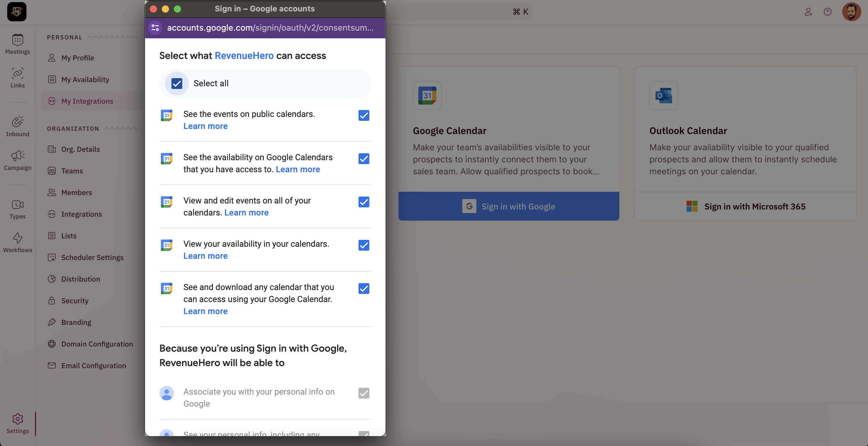The width and height of the screenshot is (868, 446).
Task: Click the site info icon in address bar
Action: pos(155,28)
